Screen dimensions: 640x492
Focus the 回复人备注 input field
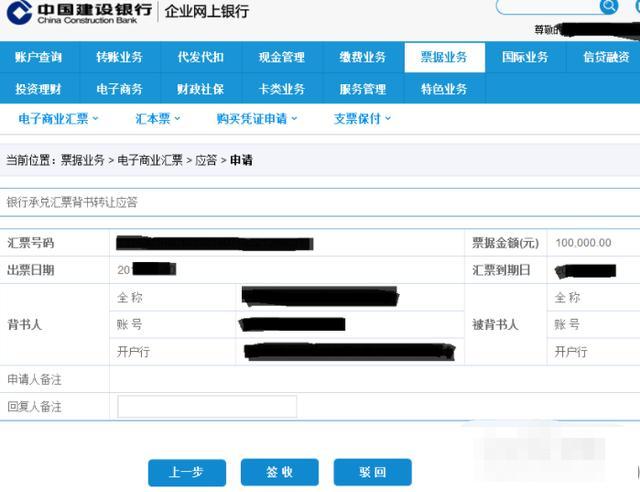207,406
